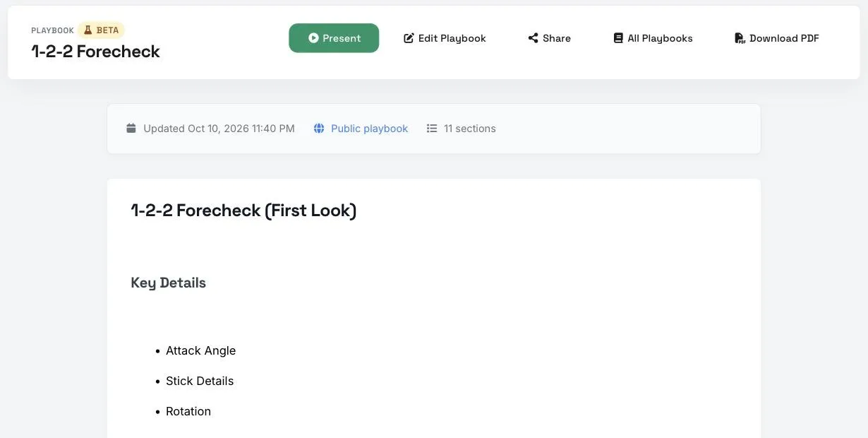This screenshot has height=438, width=868.
Task: Click the "Attack Angle" bullet item
Action: (200, 350)
